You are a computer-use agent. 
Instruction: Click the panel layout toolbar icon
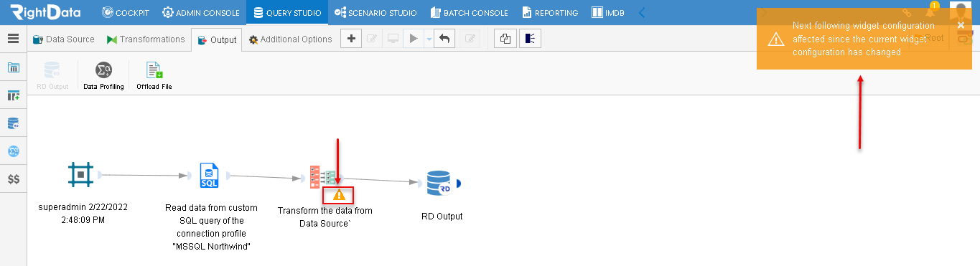531,39
